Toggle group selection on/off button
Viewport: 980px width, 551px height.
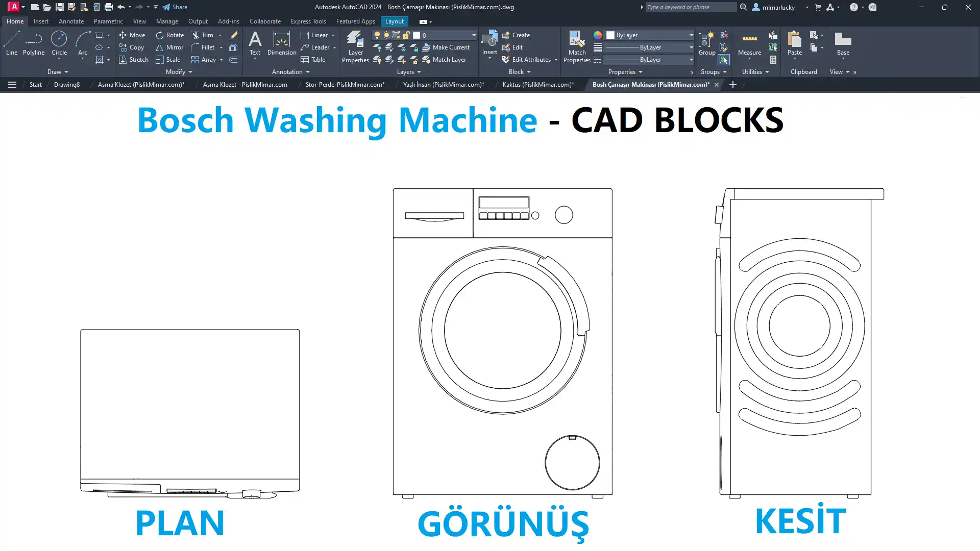[x=723, y=60]
